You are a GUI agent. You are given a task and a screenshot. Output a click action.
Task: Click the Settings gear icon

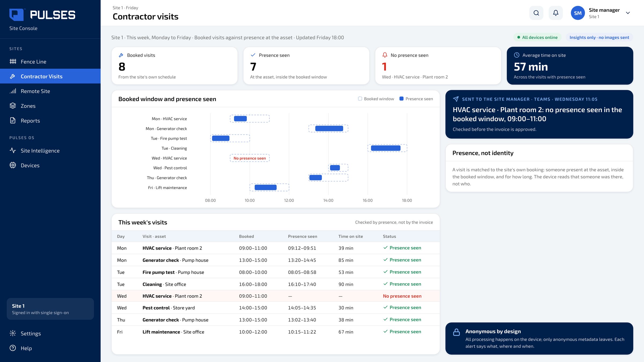tap(13, 333)
